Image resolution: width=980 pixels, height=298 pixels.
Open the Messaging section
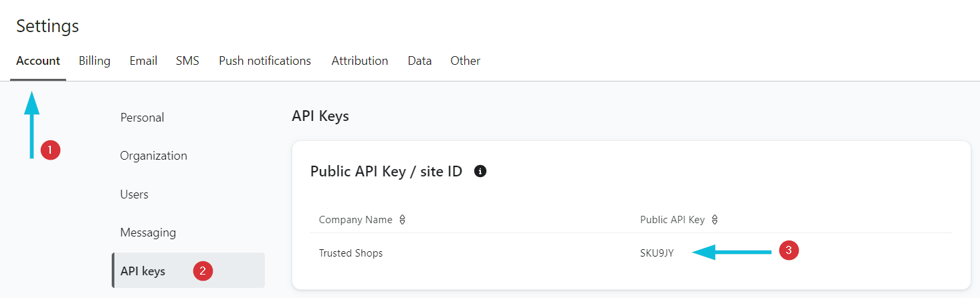click(x=148, y=233)
